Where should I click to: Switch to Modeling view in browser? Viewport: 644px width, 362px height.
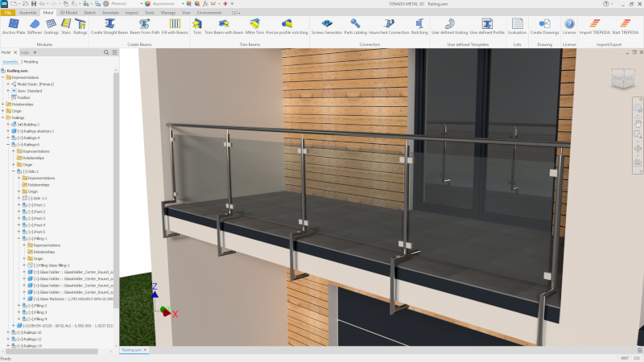(31, 61)
